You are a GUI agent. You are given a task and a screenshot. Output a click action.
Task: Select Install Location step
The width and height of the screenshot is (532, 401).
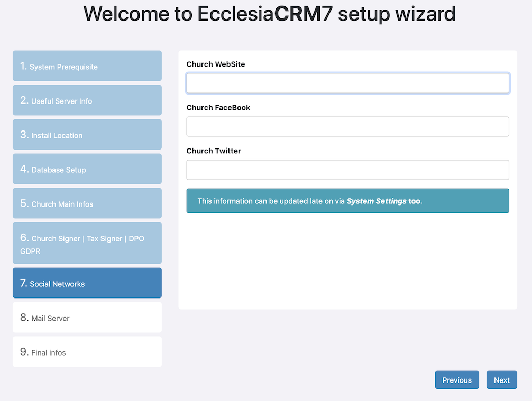click(x=87, y=134)
